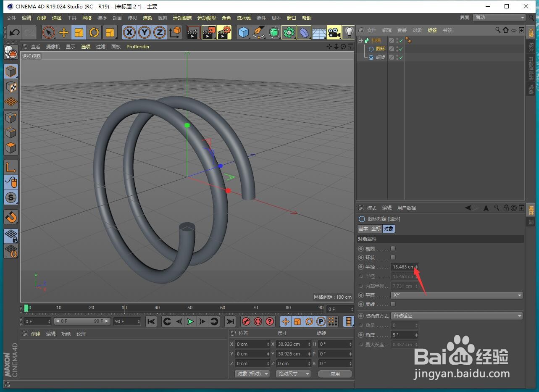Open the green array modeling icon
This screenshot has height=392, width=539.
[289, 32]
